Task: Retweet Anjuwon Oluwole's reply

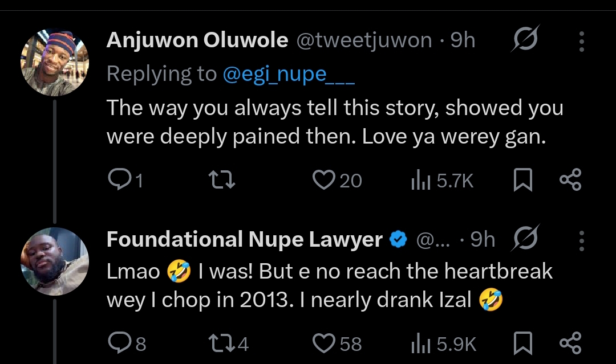Action: [221, 181]
